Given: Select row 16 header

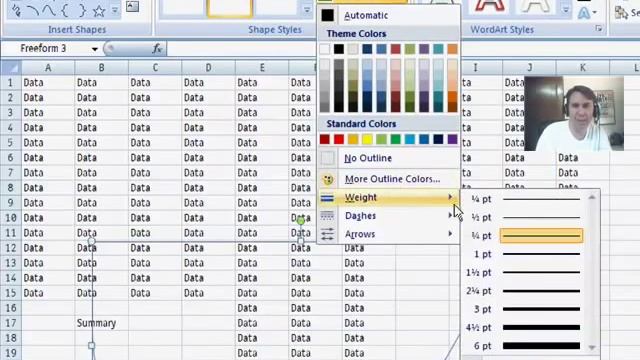Looking at the screenshot, I should pos(11,308).
